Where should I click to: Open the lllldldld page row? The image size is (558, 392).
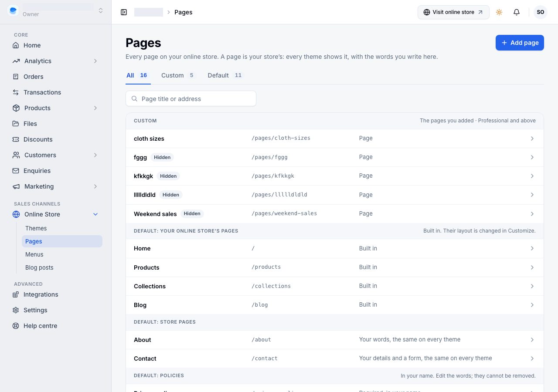pos(335,195)
